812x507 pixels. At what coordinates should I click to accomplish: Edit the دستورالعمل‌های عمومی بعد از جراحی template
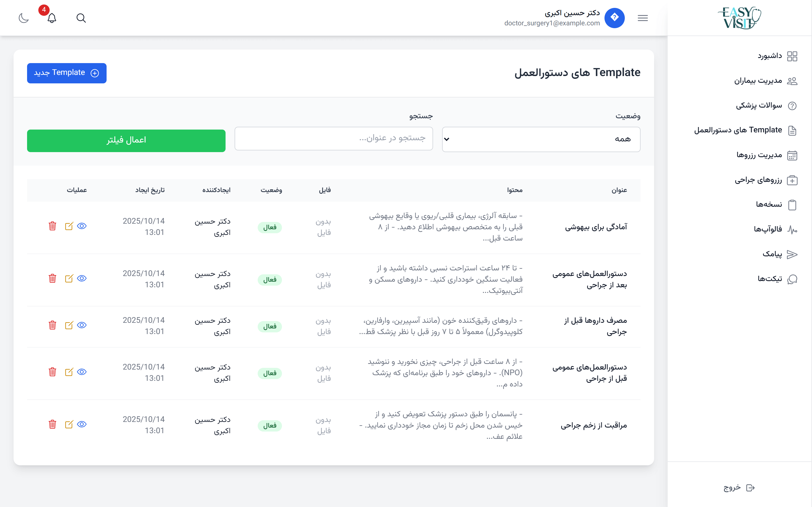[69, 279]
